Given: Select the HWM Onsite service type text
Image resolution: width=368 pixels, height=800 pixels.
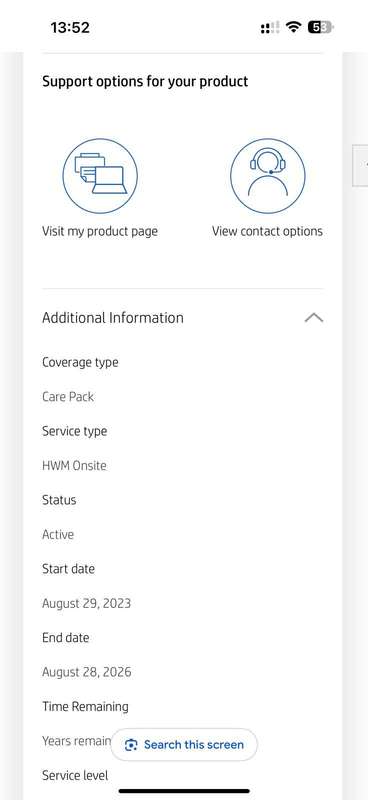Looking at the screenshot, I should [74, 466].
